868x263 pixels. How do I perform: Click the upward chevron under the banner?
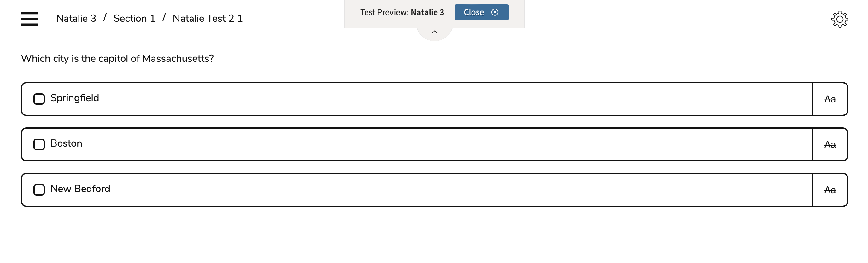(434, 32)
